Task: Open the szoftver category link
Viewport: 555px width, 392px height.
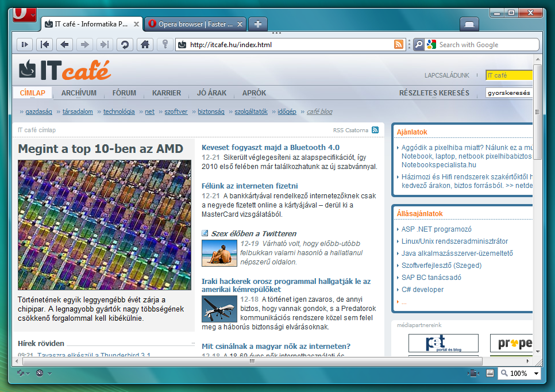Action: (x=176, y=112)
